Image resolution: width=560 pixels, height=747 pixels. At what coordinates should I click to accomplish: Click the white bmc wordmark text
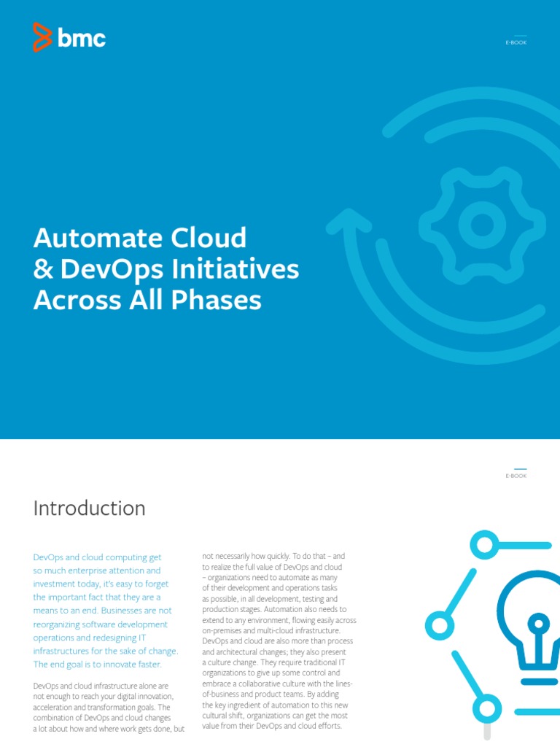pyautogui.click(x=82, y=38)
